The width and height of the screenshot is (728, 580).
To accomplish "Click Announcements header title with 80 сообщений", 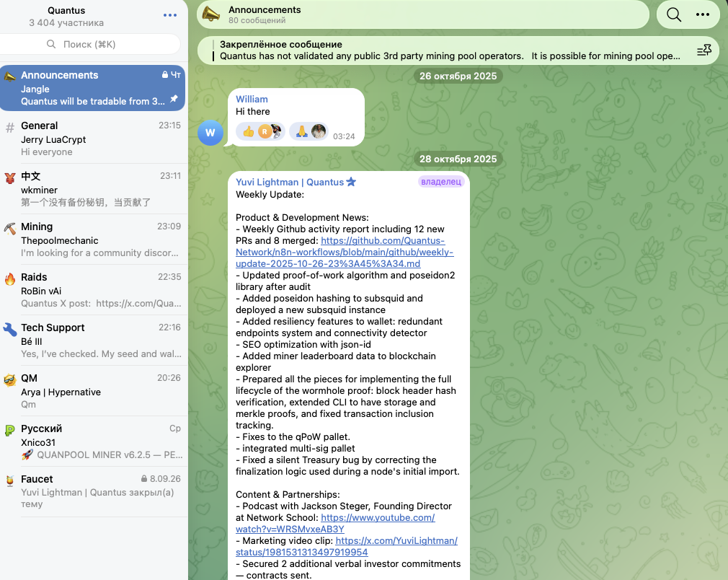I will (265, 15).
